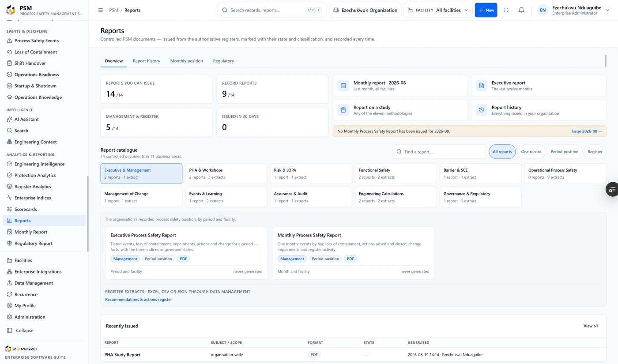Select the Executive & Management category card
This screenshot has height=364, width=618.
pyautogui.click(x=141, y=173)
